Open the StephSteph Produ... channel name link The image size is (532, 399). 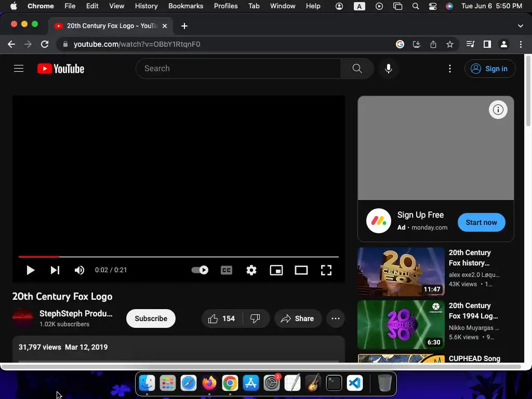pyautogui.click(x=76, y=313)
